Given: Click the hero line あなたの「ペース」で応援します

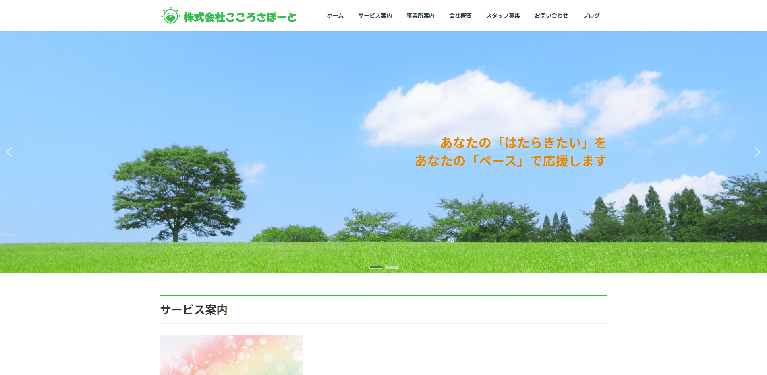Looking at the screenshot, I should (x=510, y=160).
